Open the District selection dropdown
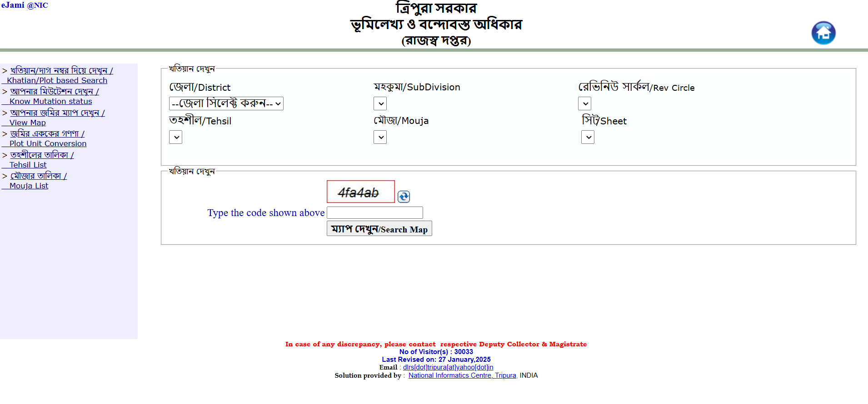 tap(226, 103)
